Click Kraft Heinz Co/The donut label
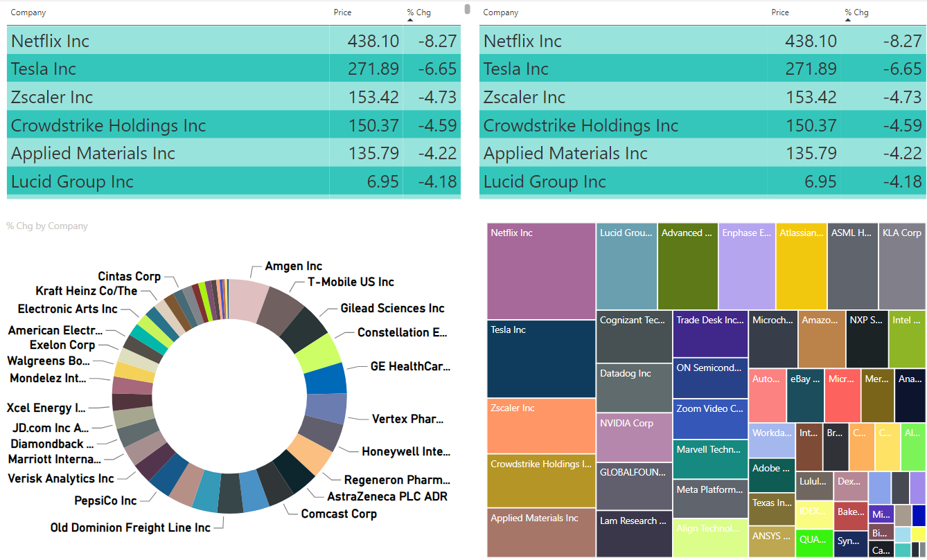 [87, 291]
